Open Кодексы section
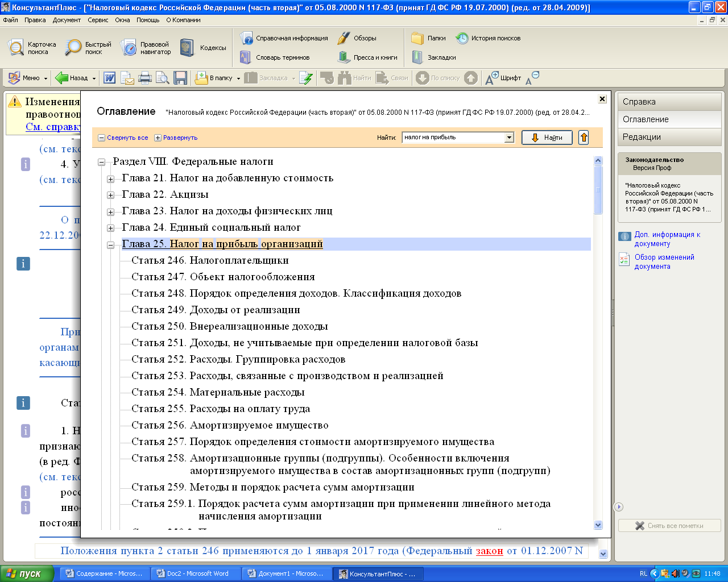Image resolution: width=728 pixels, height=582 pixels. (203, 48)
